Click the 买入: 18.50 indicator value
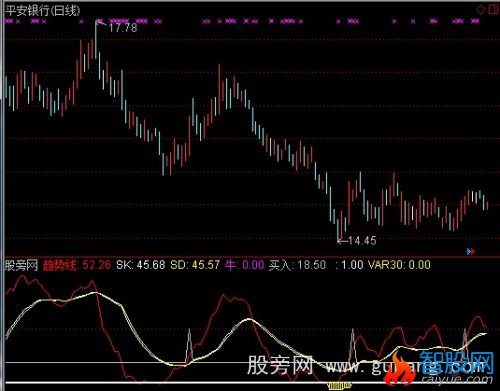 click(297, 265)
